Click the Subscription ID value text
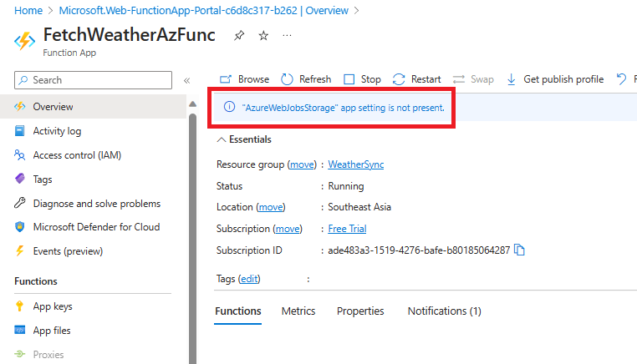The height and width of the screenshot is (364, 637). click(419, 250)
